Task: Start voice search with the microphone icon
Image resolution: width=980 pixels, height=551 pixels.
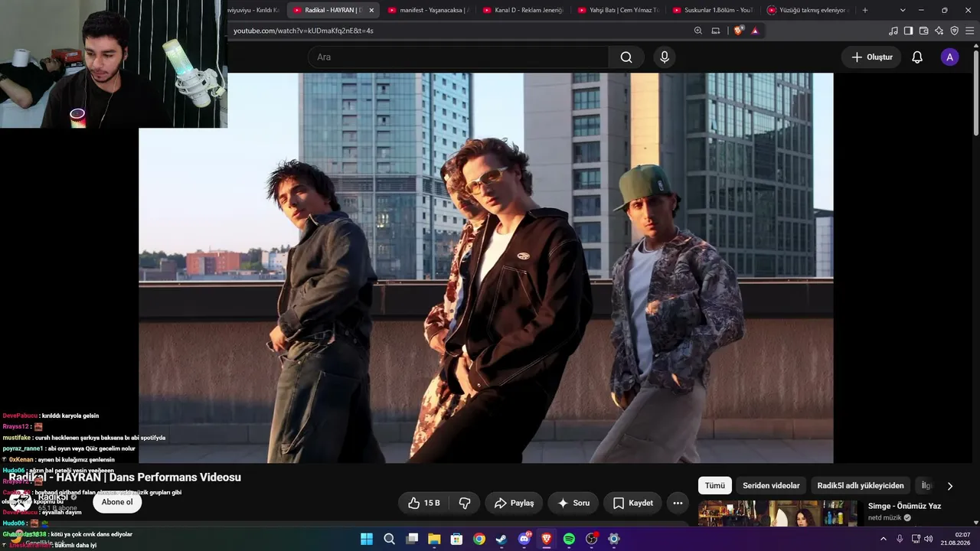Action: coord(665,57)
